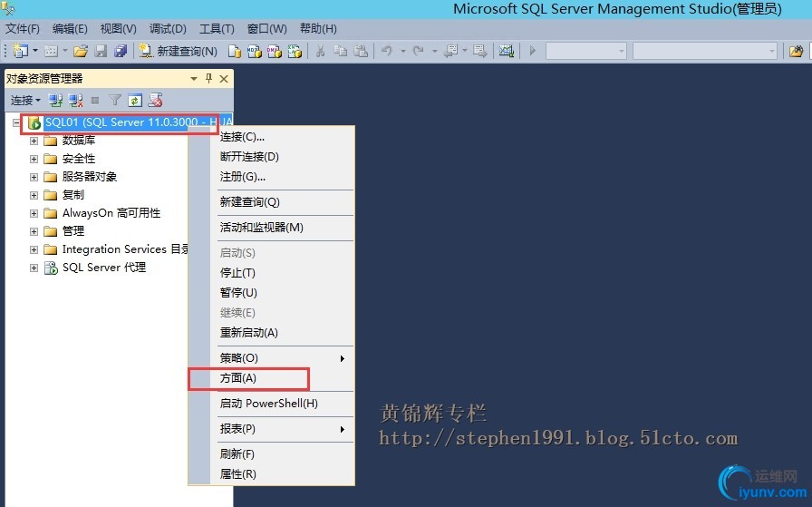Viewport: 812px width, 507px height.
Task: Click the MDX query icon
Action: coord(255,51)
